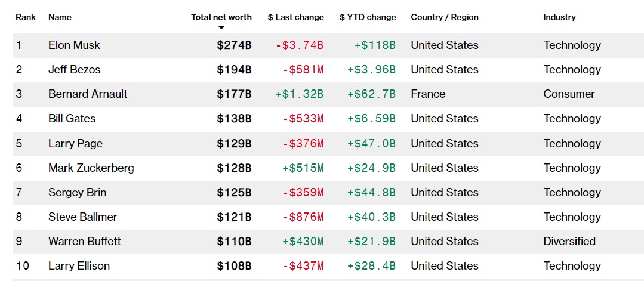Sort by $ Last change column
Screen dimensions: 644x281
(296, 17)
